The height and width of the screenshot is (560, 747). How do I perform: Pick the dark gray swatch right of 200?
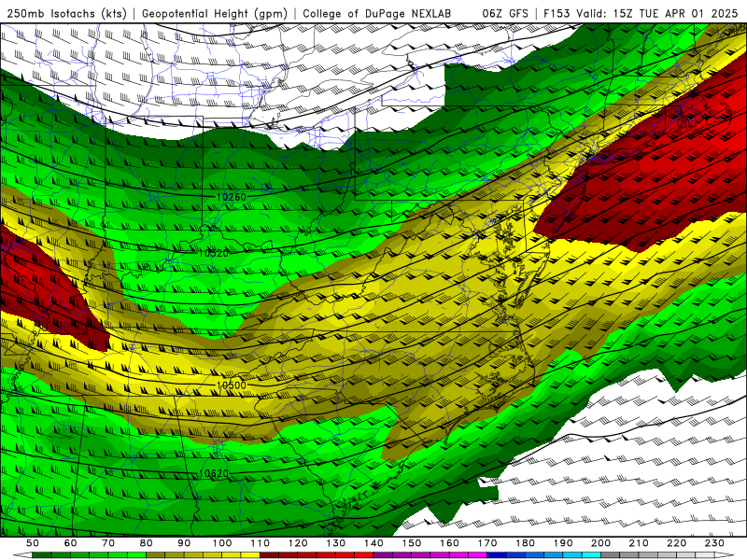[610, 555]
